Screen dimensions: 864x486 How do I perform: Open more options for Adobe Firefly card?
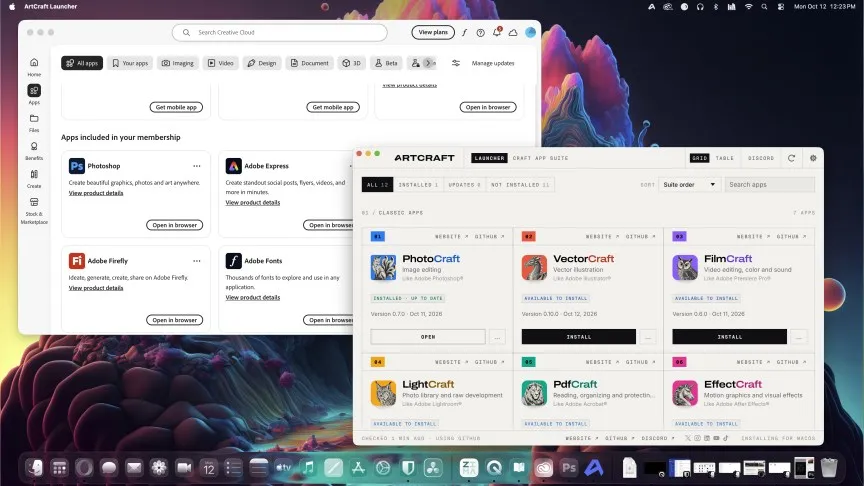point(197,261)
